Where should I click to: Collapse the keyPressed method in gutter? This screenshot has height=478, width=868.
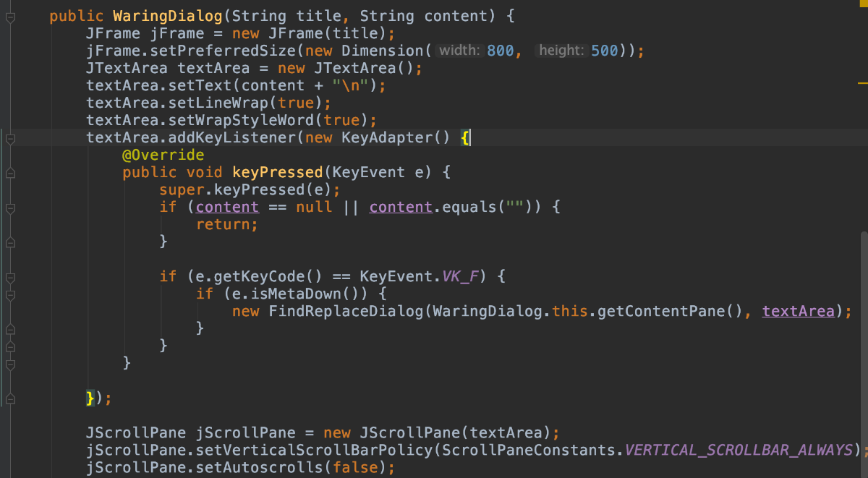9,173
